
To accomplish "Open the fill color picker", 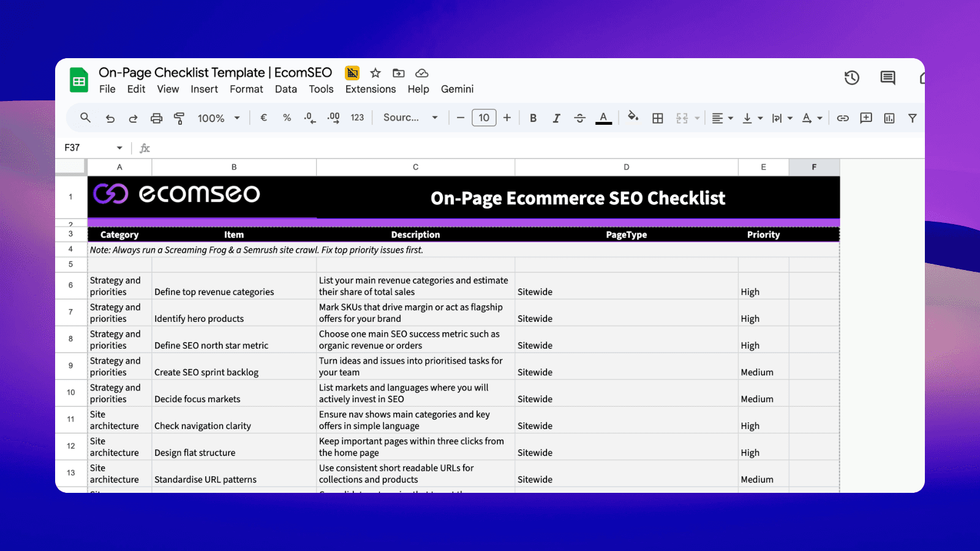I will click(x=633, y=116).
